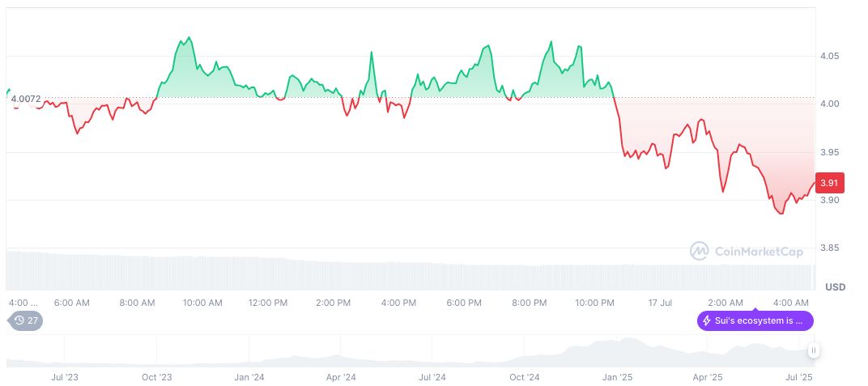Click the lightning bolt icon in Sui event pill
The image size is (868, 386).
click(x=707, y=320)
